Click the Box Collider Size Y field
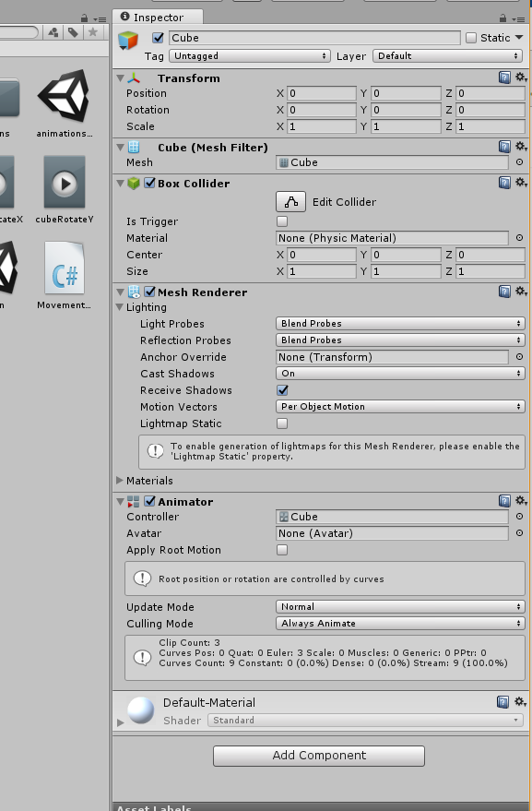The image size is (532, 811). click(406, 271)
